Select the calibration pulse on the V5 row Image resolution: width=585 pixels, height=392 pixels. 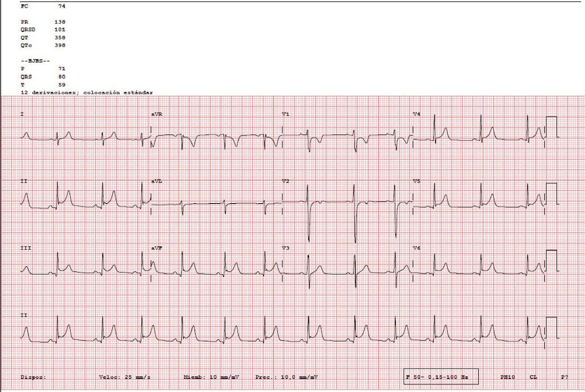tap(552, 194)
